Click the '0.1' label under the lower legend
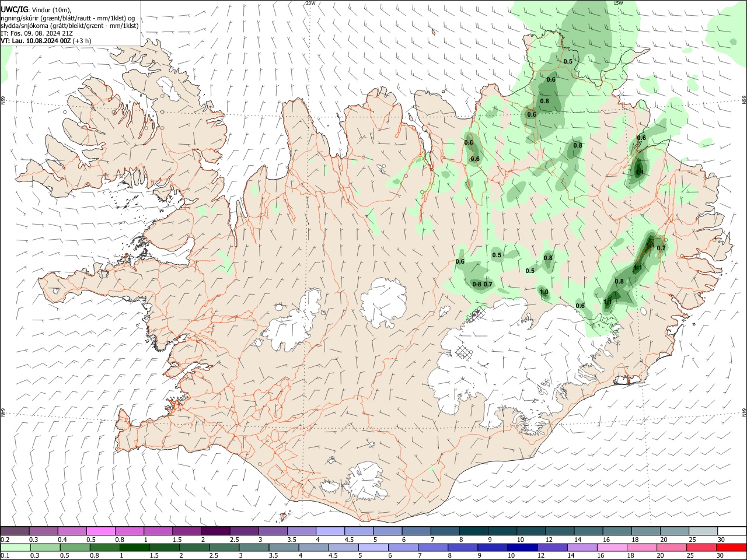 coord(5,556)
